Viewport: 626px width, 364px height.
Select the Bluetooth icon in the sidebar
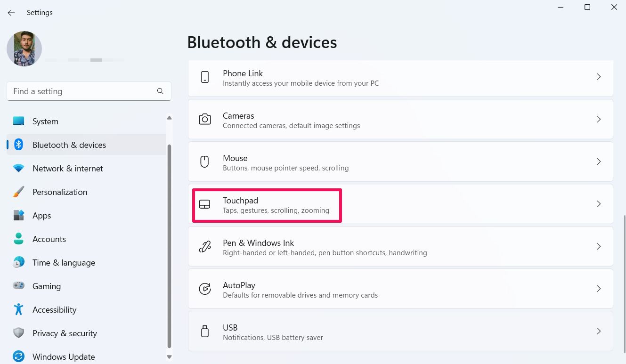coord(18,145)
